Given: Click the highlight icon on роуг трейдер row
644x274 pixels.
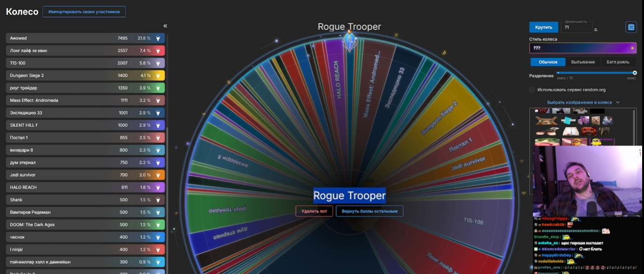Looking at the screenshot, I should 158,88.
